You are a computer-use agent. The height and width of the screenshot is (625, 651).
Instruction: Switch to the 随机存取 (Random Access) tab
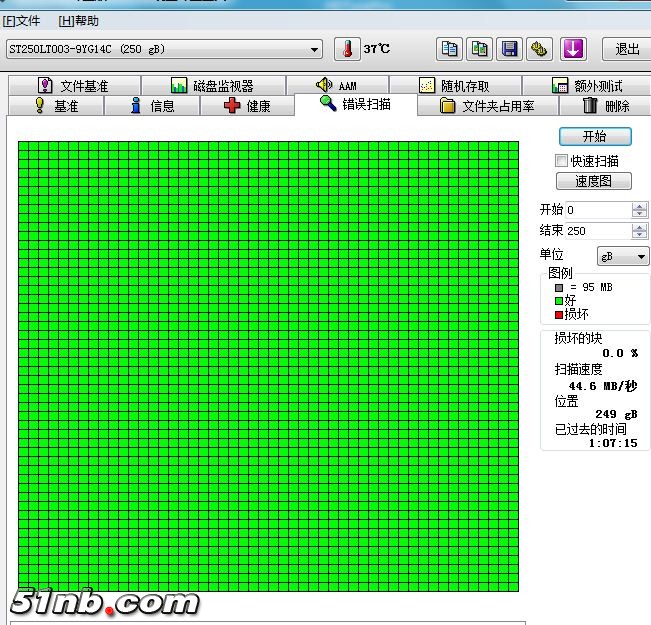point(454,86)
